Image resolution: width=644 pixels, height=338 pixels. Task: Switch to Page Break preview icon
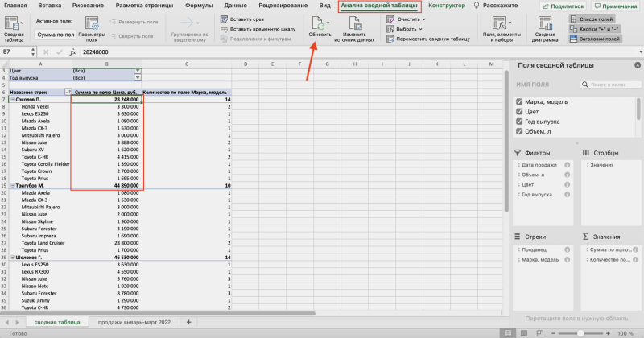(x=539, y=333)
